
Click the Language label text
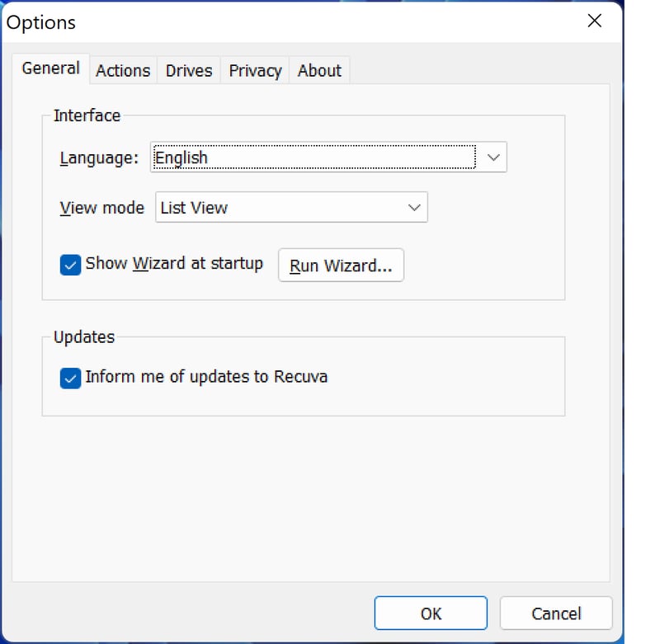(99, 157)
